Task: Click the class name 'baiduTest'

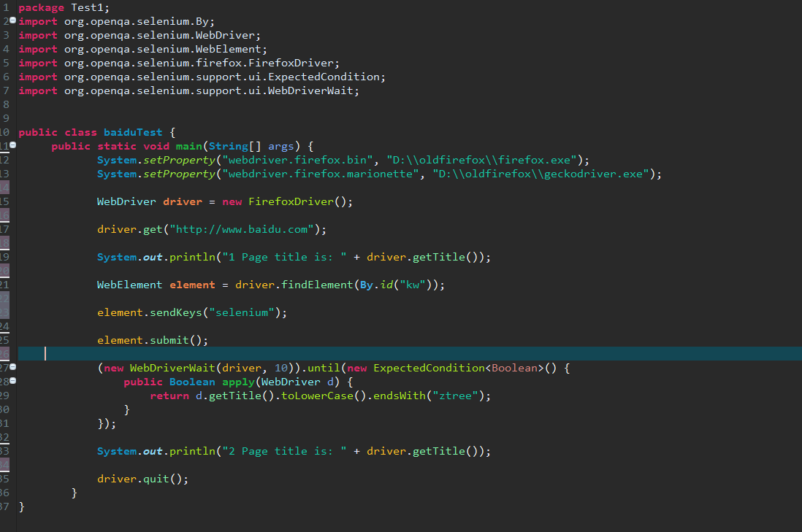Action: (133, 132)
